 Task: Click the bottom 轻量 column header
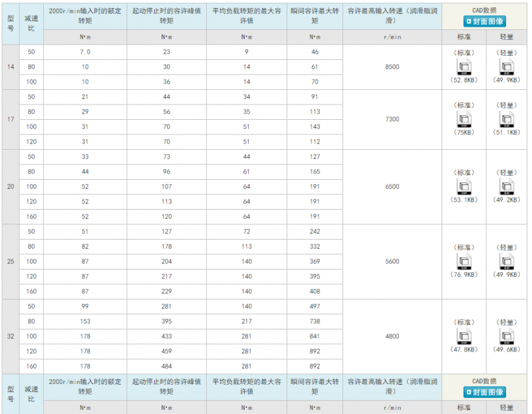coord(507,407)
